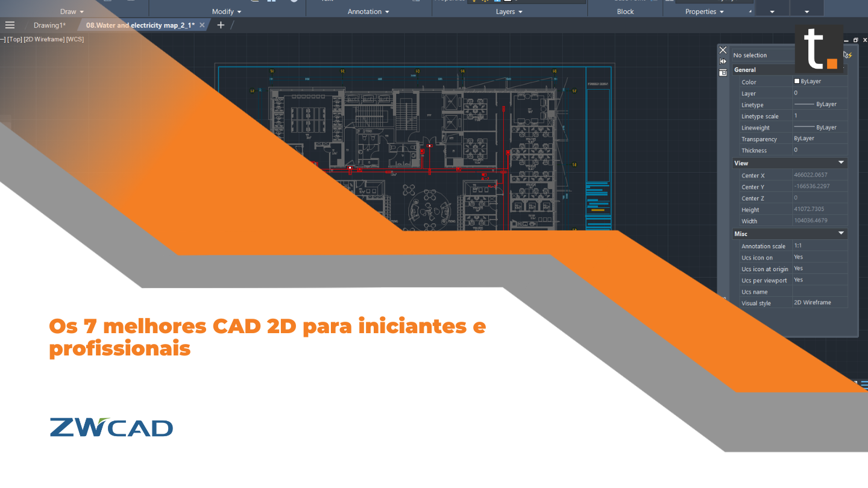Click the Tumblr logo icon at top right
This screenshot has width=868, height=488.
(820, 48)
